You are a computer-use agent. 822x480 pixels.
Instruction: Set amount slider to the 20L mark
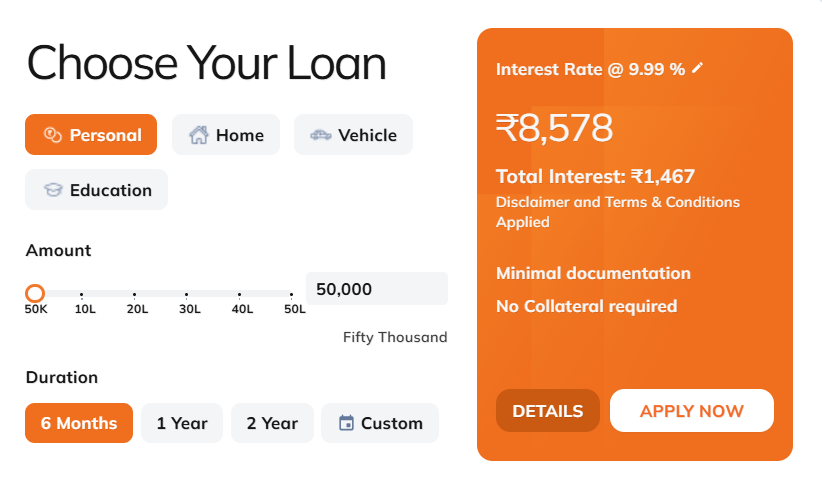[135, 293]
